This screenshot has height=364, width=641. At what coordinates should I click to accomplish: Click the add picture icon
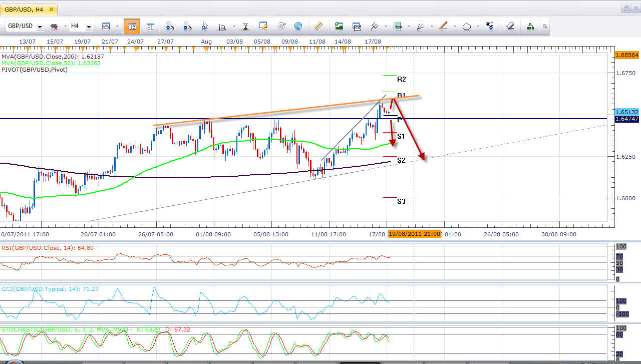[339, 26]
